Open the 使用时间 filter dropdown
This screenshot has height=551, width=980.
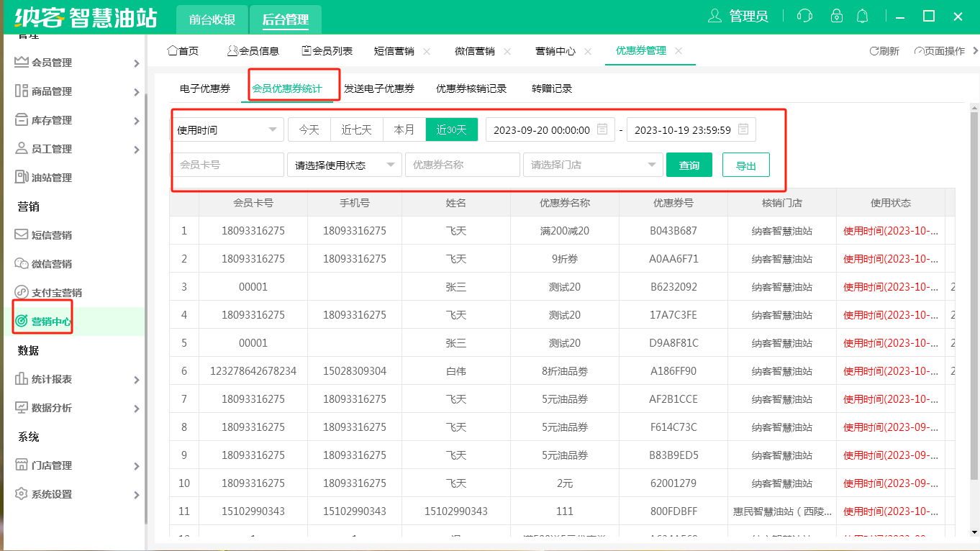(227, 129)
